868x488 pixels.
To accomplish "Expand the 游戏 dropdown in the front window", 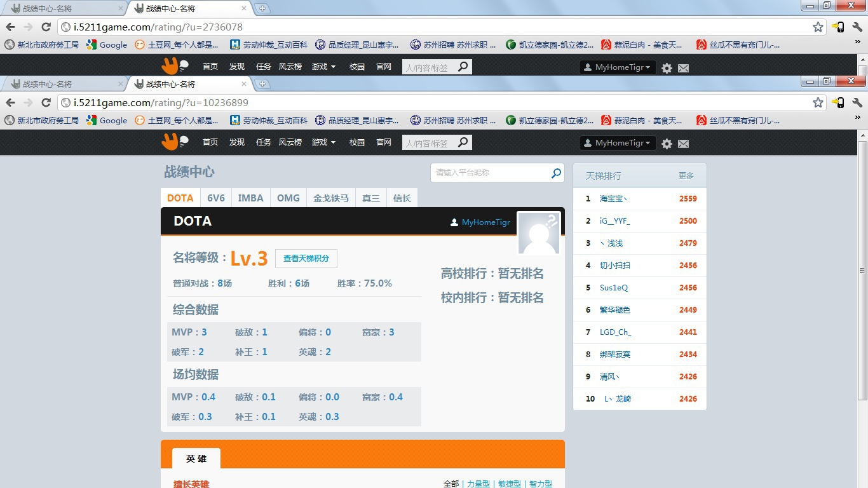I will pyautogui.click(x=323, y=142).
